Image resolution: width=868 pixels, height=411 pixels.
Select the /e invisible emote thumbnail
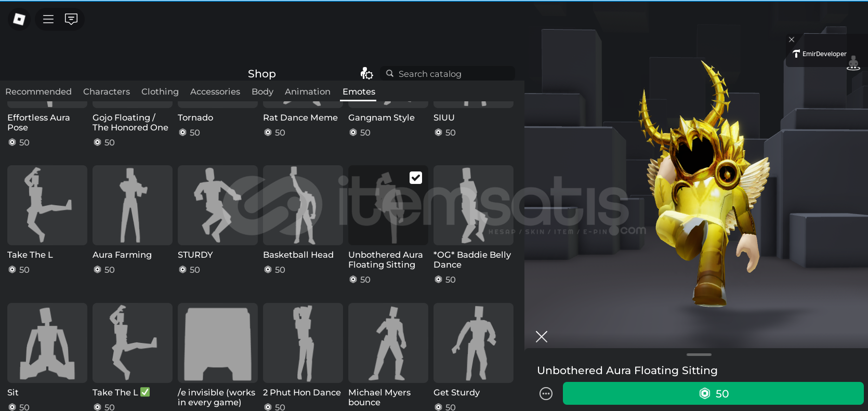click(x=218, y=343)
